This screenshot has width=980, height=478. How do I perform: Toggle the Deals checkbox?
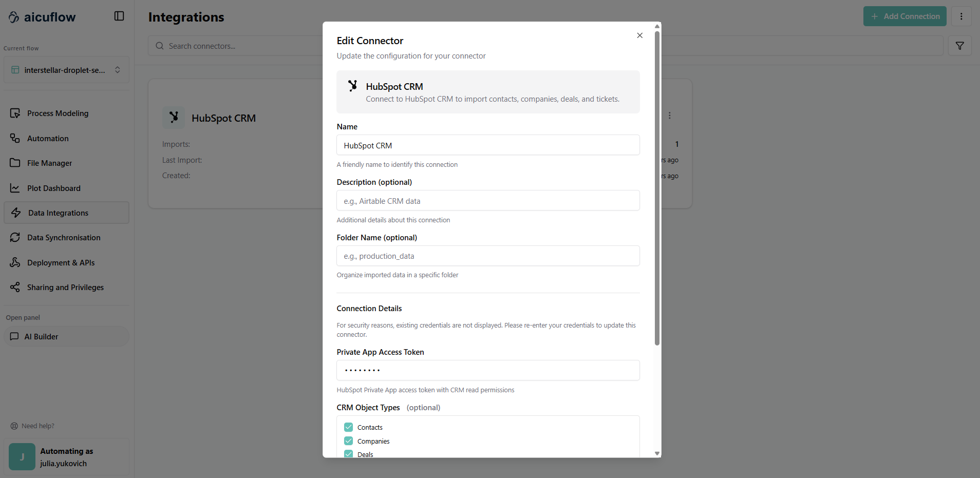click(349, 454)
